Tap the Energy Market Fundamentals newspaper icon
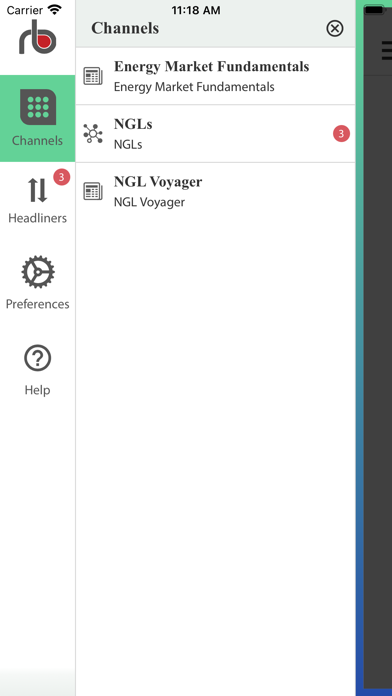The height and width of the screenshot is (696, 392). [x=93, y=76]
